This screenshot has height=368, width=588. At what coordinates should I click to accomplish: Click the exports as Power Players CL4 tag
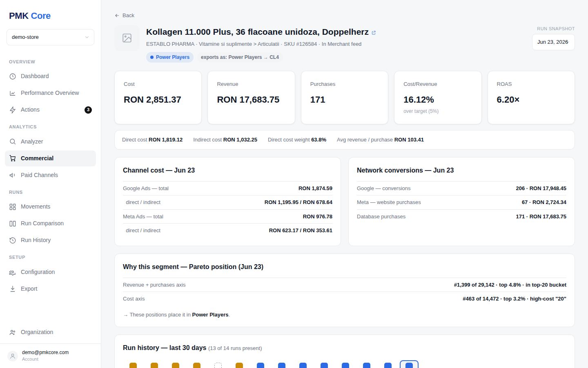(x=240, y=57)
